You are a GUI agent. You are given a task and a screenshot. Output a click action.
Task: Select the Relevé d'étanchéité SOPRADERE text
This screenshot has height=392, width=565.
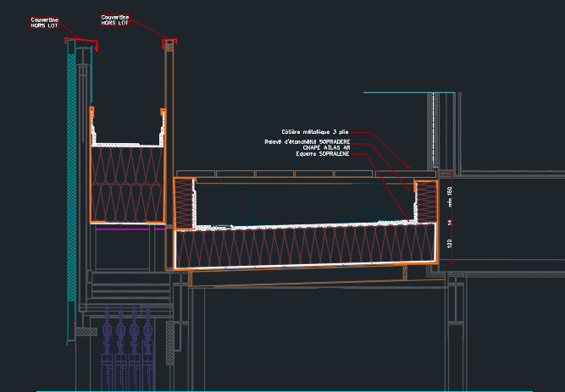point(307,141)
